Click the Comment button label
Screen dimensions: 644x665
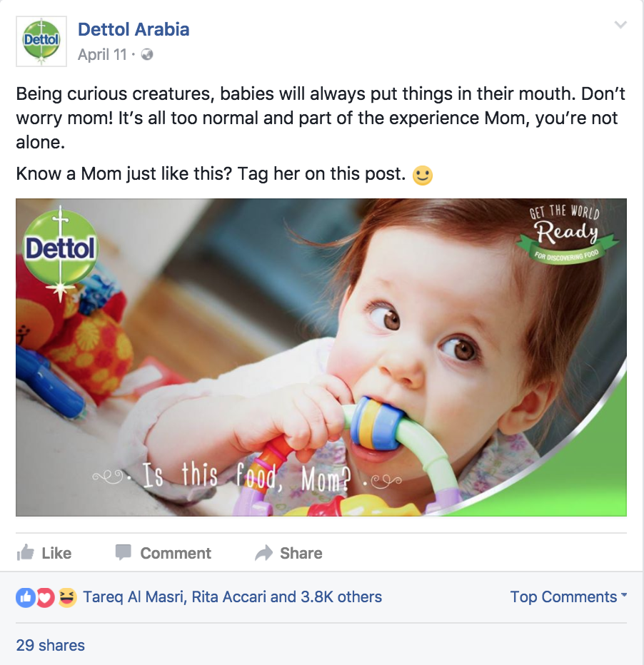[x=176, y=553]
